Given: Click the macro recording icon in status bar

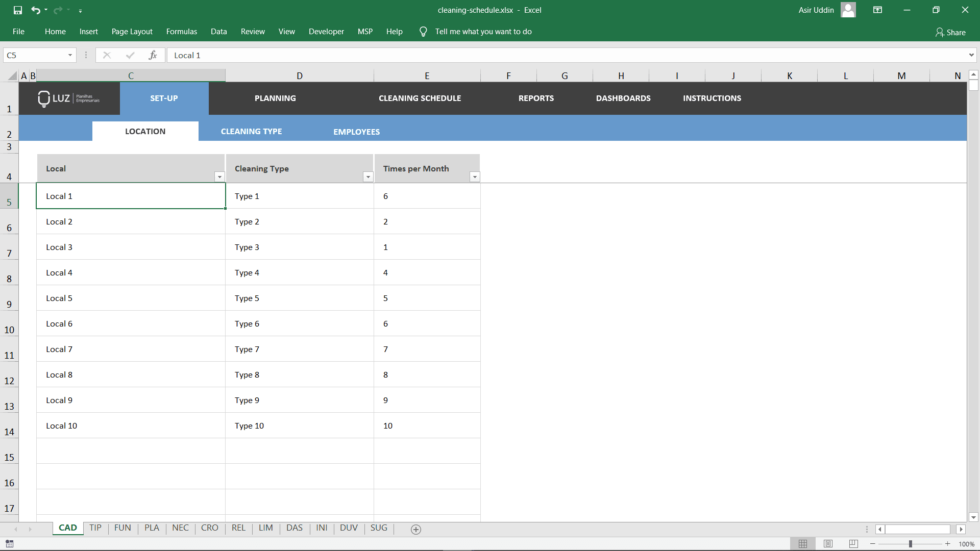Looking at the screenshot, I should click(9, 543).
